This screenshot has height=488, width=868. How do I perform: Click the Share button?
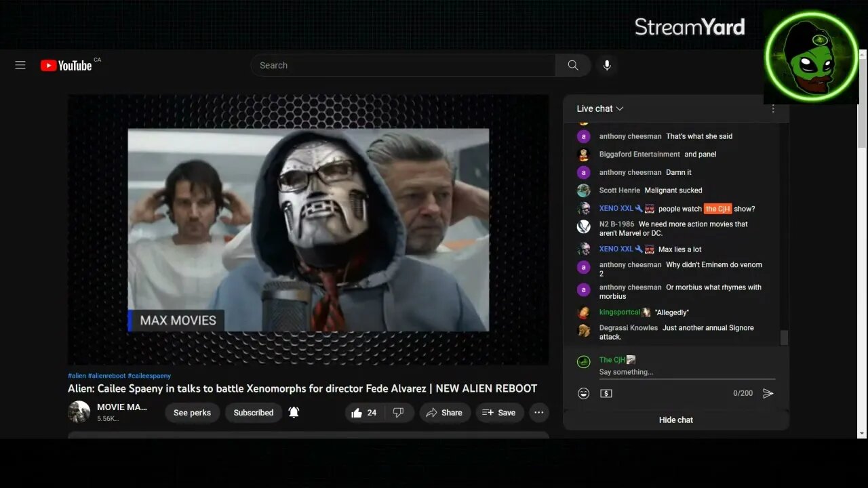click(x=444, y=412)
